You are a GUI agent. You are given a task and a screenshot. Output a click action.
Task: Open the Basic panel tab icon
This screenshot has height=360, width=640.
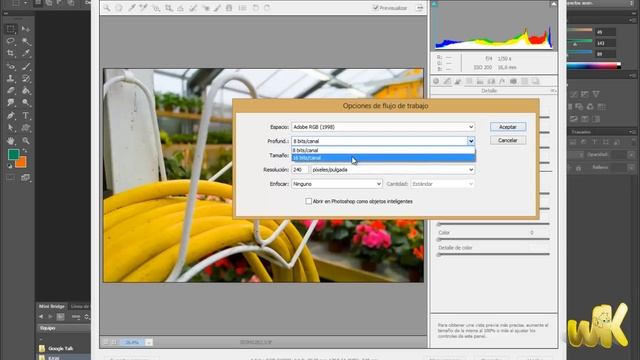point(436,81)
